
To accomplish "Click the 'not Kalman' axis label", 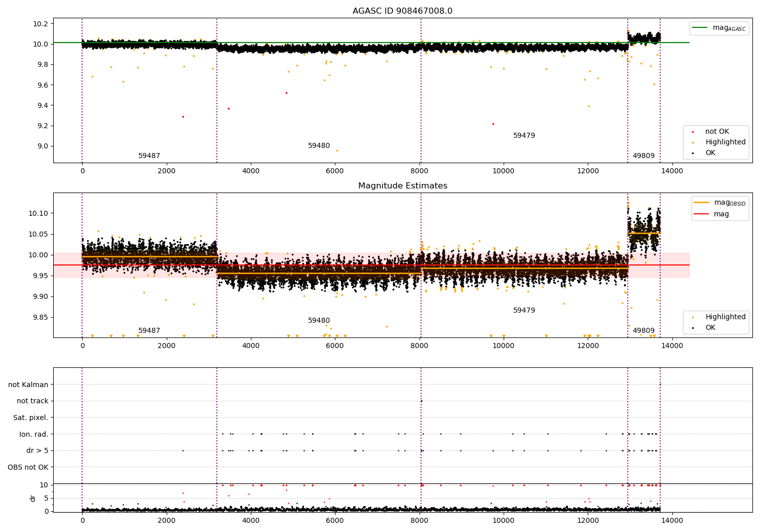I will click(28, 385).
